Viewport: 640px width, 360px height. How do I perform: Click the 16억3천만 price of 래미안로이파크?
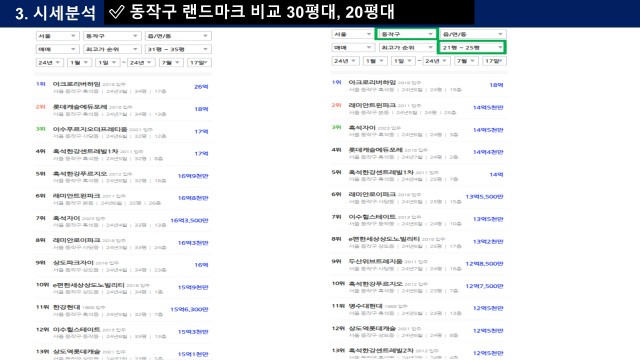[x=193, y=243]
